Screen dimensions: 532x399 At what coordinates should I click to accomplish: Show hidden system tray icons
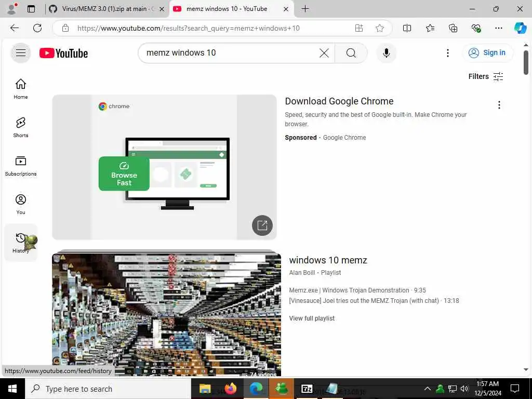click(x=428, y=389)
